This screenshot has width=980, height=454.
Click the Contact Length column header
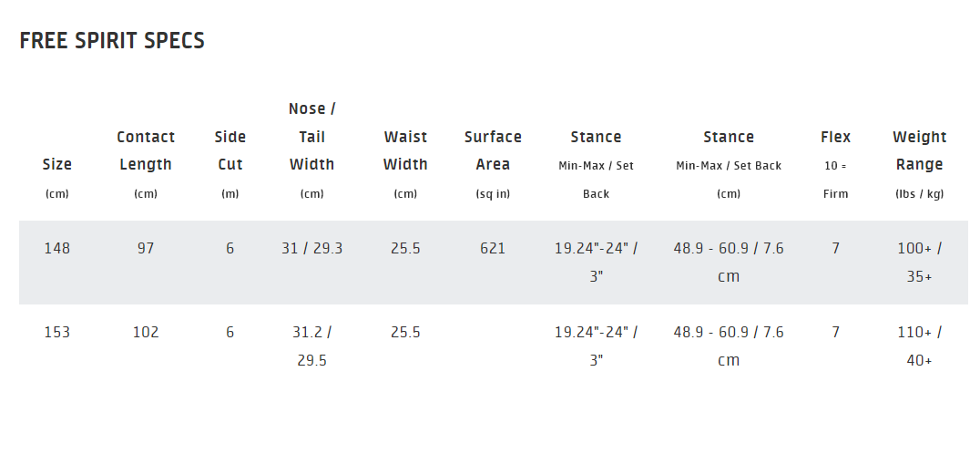click(146, 164)
